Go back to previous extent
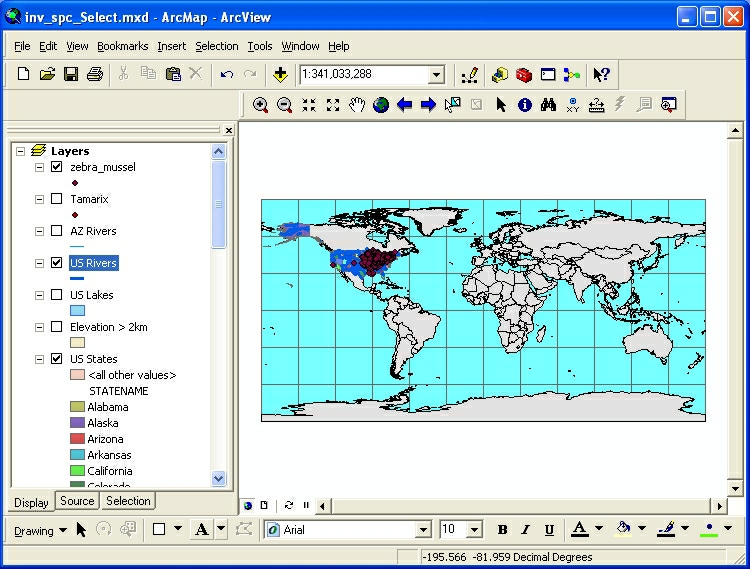 coord(405,105)
